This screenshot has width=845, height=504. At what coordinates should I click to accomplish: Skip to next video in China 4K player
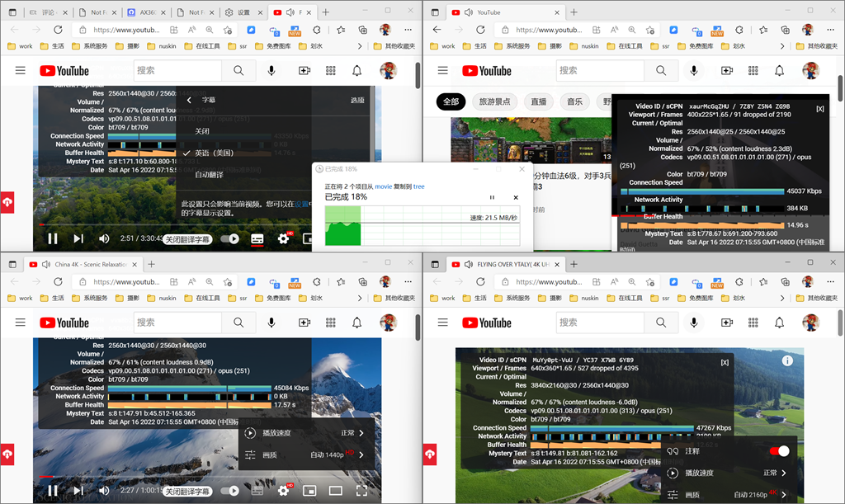point(78,491)
